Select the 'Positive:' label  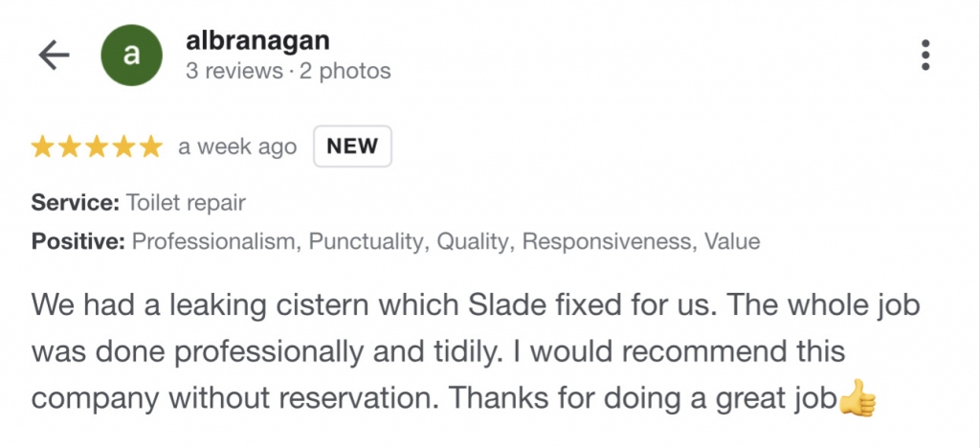[78, 241]
